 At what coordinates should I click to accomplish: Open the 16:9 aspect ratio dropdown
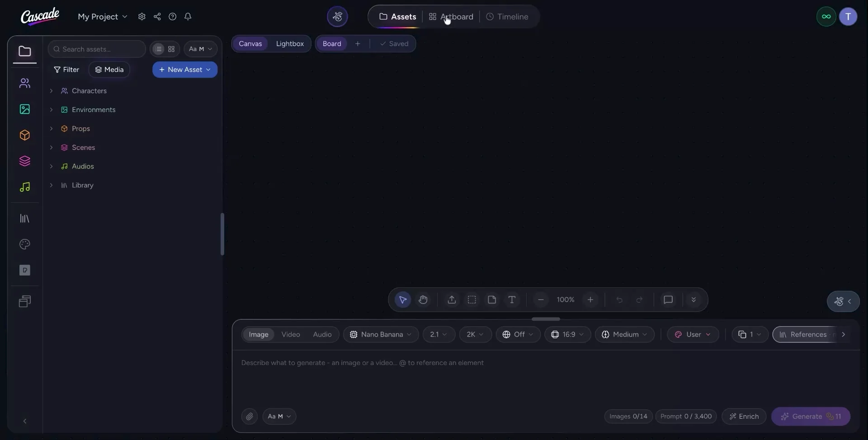[568, 335]
